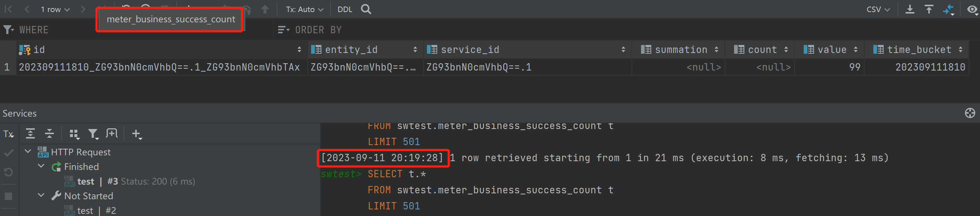The height and width of the screenshot is (216, 980).
Task: Click the plus icon to add a service
Action: pyautogui.click(x=137, y=133)
